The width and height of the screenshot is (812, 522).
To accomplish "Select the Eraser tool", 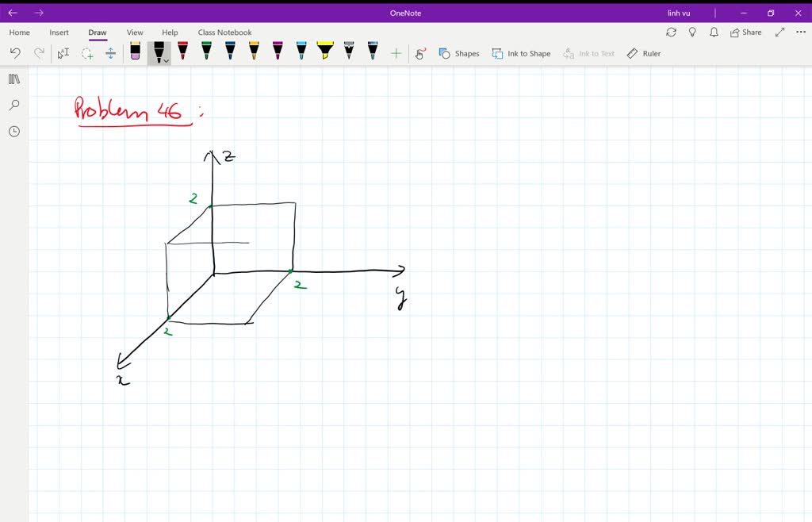I will 135,52.
